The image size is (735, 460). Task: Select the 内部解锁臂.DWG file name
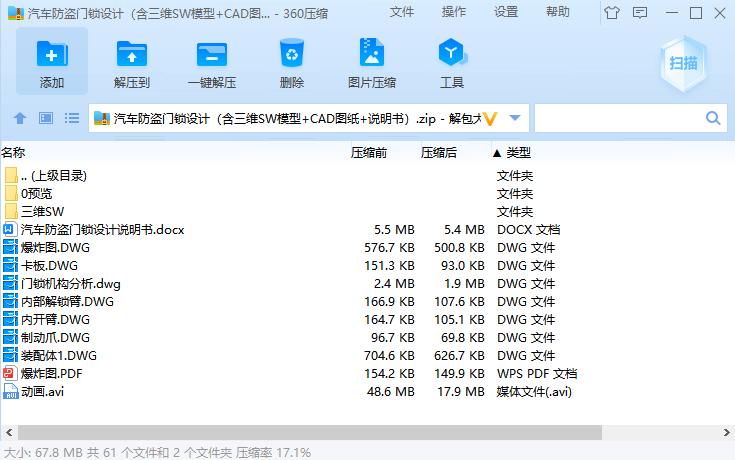pos(68,302)
